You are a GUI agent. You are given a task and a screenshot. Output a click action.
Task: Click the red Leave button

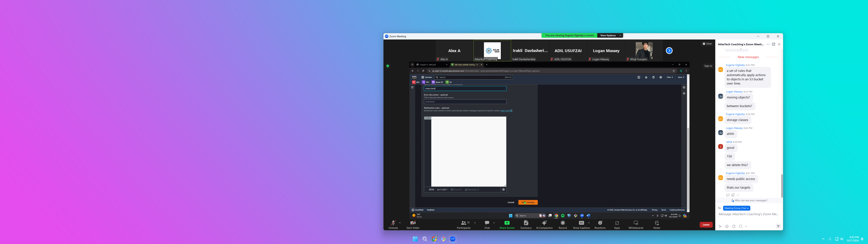tap(706, 225)
